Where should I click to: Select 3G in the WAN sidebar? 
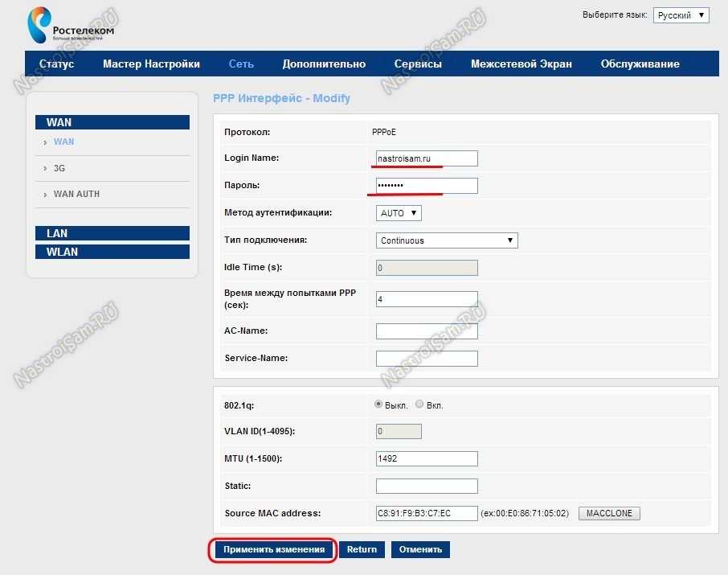tap(59, 169)
